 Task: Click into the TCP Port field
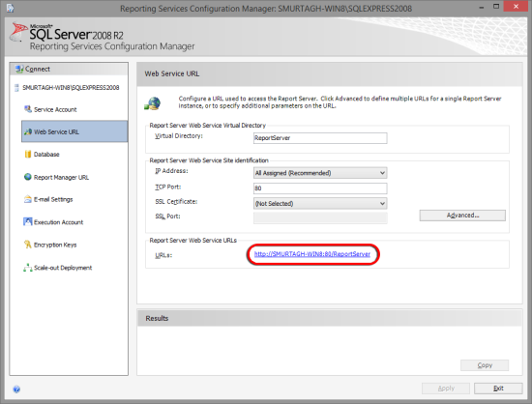point(320,188)
